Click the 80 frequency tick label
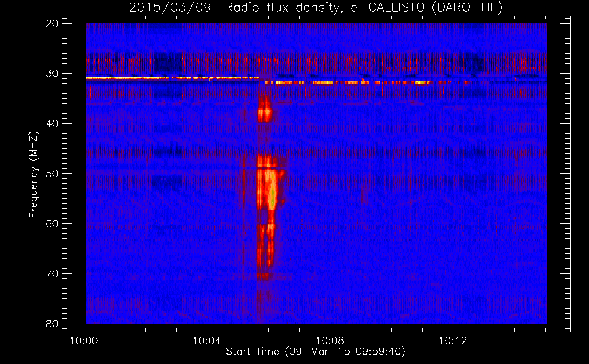 [x=52, y=324]
